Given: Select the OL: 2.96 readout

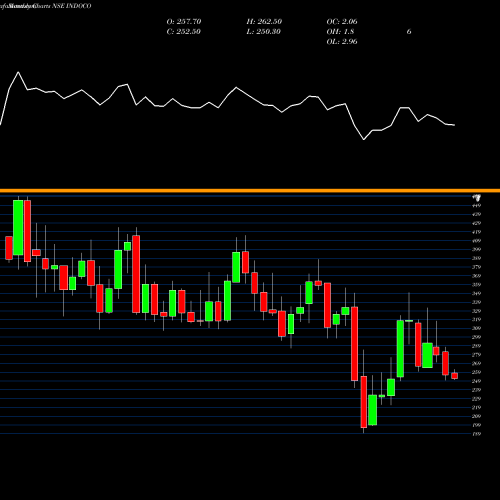Looking at the screenshot, I should 342,42.
